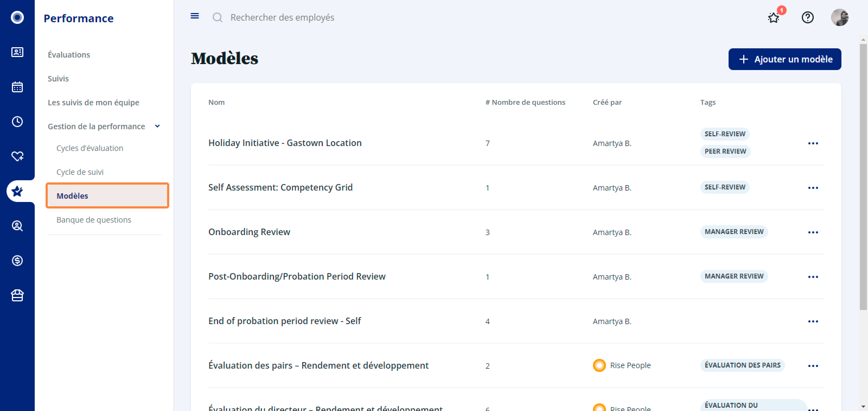Image resolution: width=868 pixels, height=411 pixels.
Task: Open options menu for Holiday Initiative row
Action: point(813,143)
